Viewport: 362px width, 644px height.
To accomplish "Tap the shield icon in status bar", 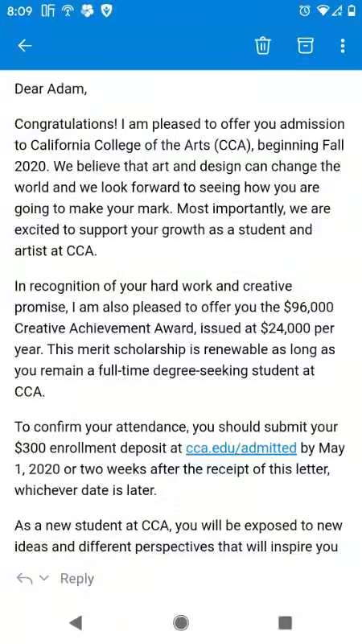I will point(107,11).
